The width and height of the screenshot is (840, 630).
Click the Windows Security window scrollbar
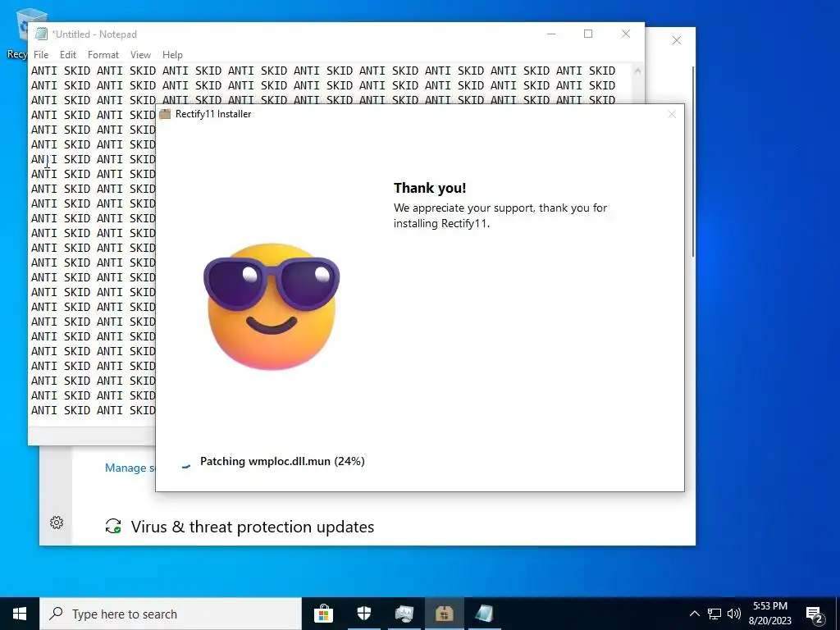point(693,161)
